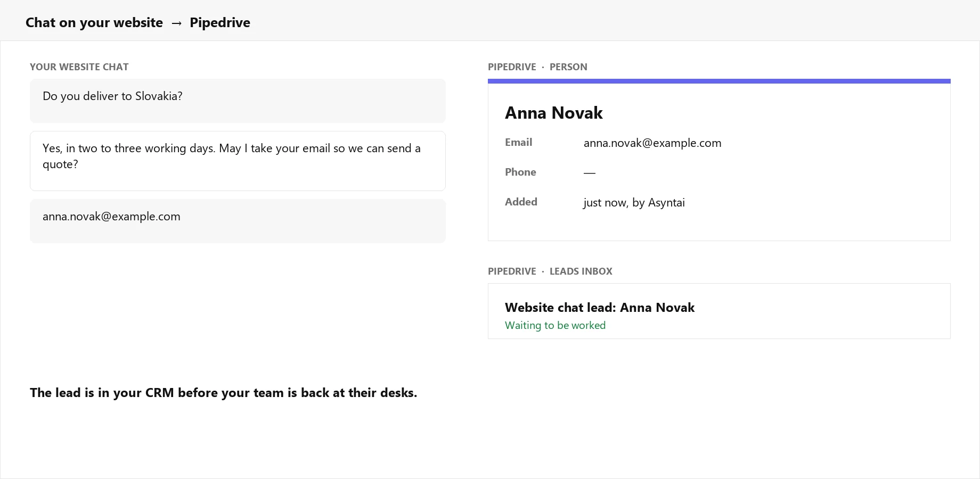Click the 'YOUR WEBSITE CHAT' label

click(x=79, y=67)
